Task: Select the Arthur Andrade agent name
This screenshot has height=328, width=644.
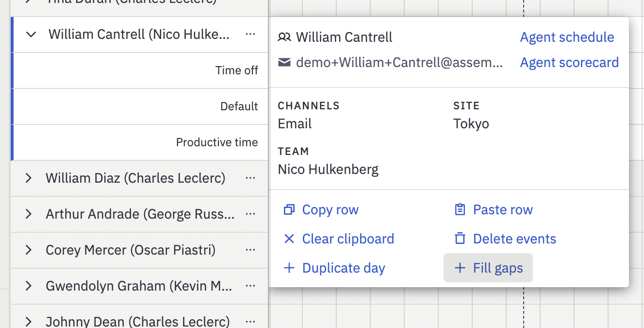Action: (140, 214)
